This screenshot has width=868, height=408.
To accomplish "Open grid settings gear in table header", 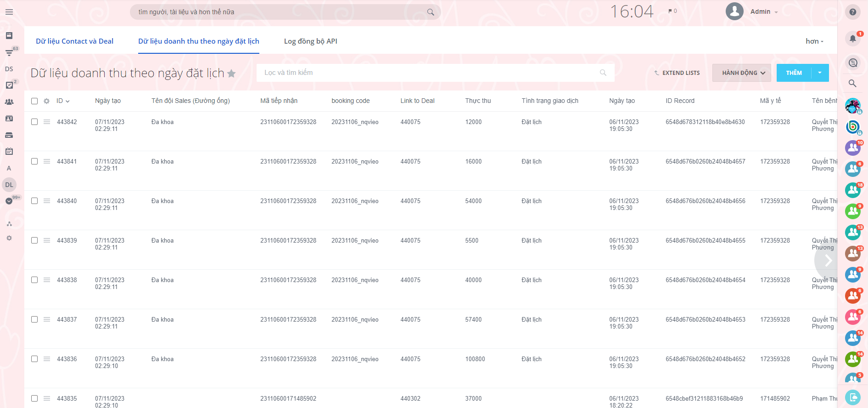I will (46, 101).
